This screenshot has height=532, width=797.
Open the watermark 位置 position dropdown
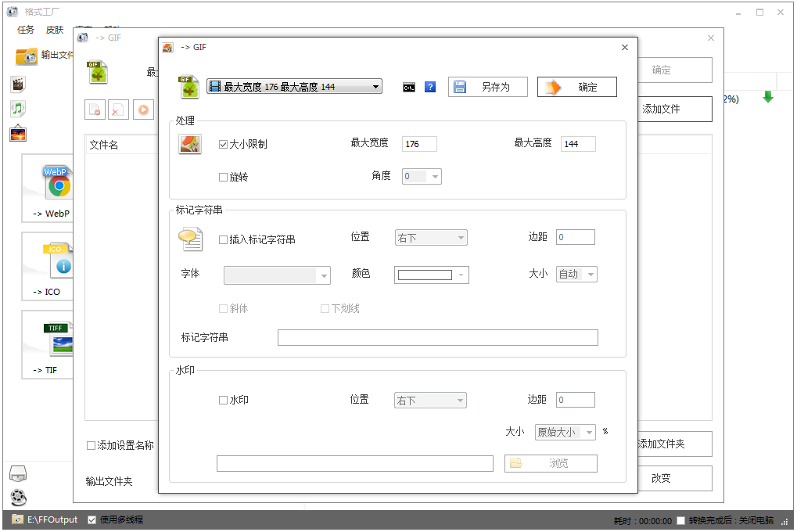click(430, 399)
